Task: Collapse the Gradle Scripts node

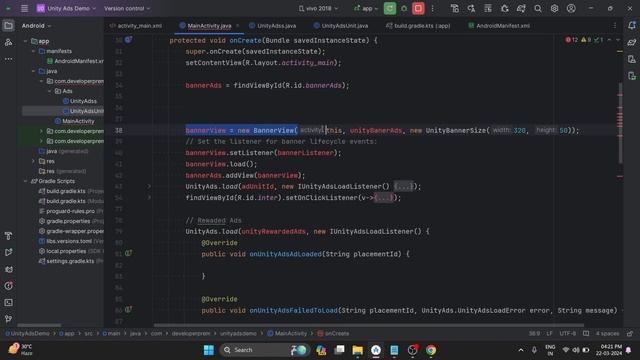Action: point(26,181)
